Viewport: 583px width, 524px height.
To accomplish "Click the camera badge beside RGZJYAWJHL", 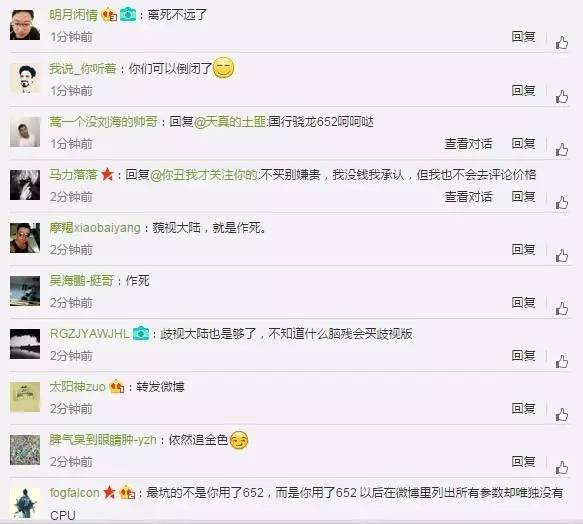I will click(141, 333).
